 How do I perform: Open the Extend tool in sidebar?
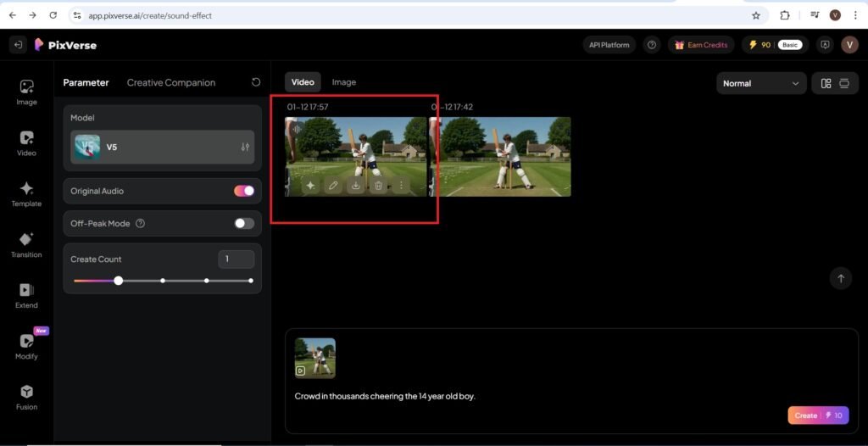[x=26, y=295]
